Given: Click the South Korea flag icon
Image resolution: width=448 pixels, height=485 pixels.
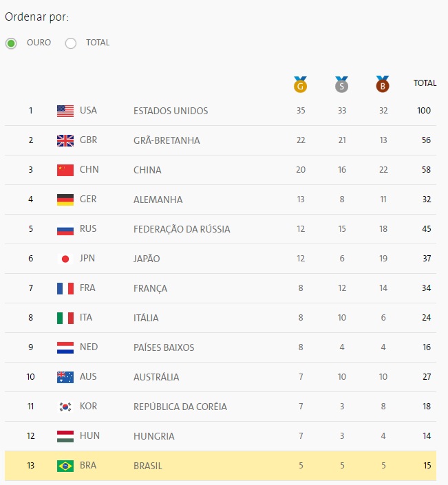Looking at the screenshot, I should tap(65, 407).
